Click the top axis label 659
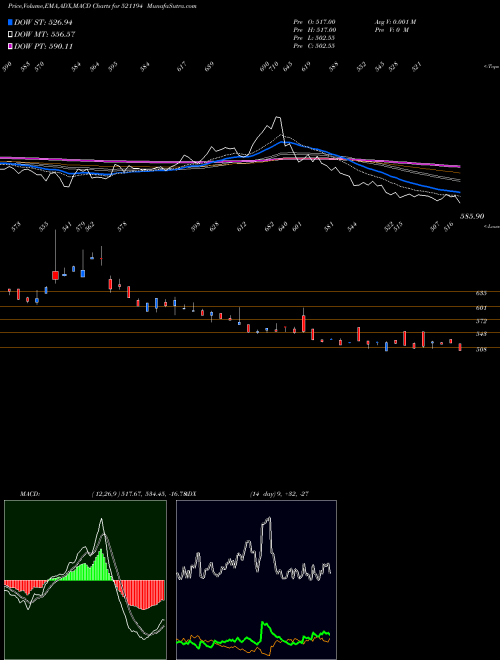 [x=209, y=67]
